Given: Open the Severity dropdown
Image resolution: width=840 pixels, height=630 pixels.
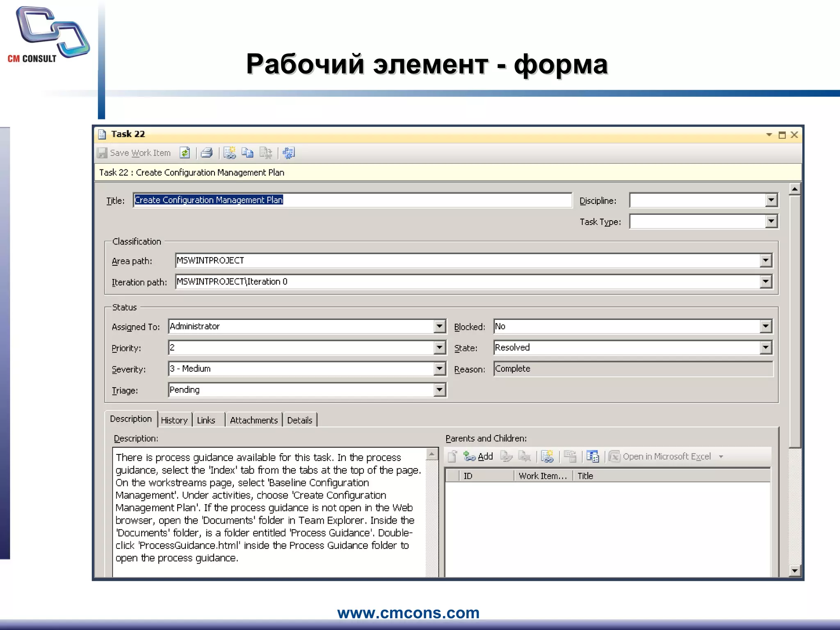Looking at the screenshot, I should (x=439, y=369).
